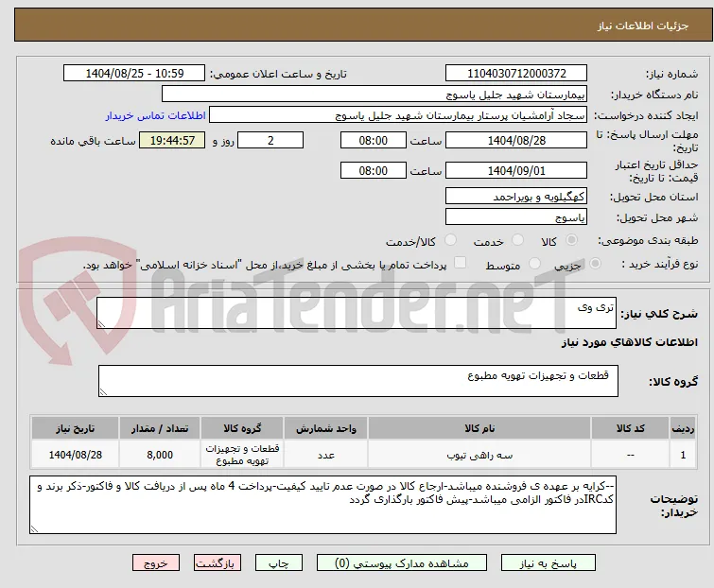Click the پاسخ به نیاز button

(548, 563)
